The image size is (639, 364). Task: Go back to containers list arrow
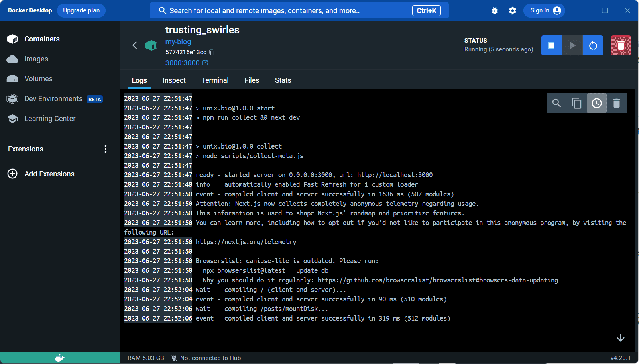[135, 45]
